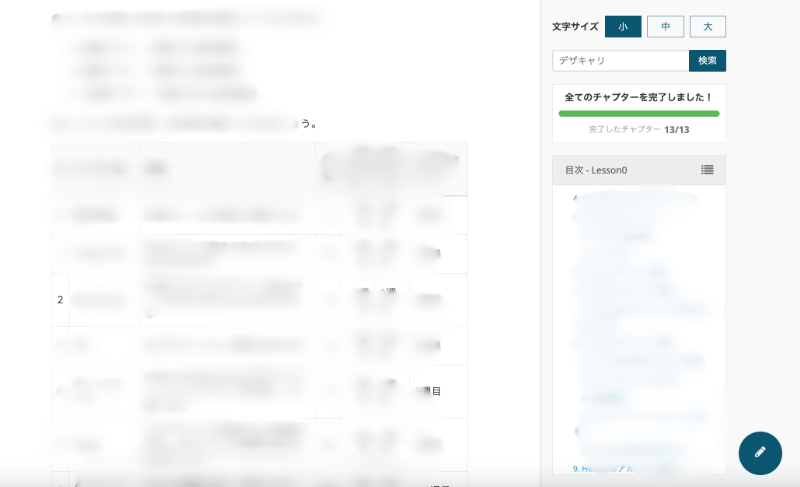Click the 13/13 completed chapters count
The height and width of the screenshot is (487, 800).
click(x=676, y=129)
